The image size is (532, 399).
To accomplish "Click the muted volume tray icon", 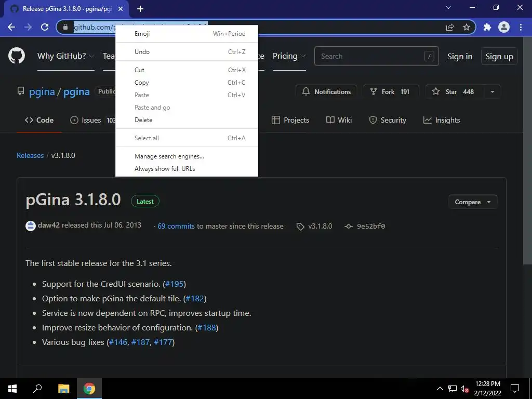I will (x=465, y=389).
